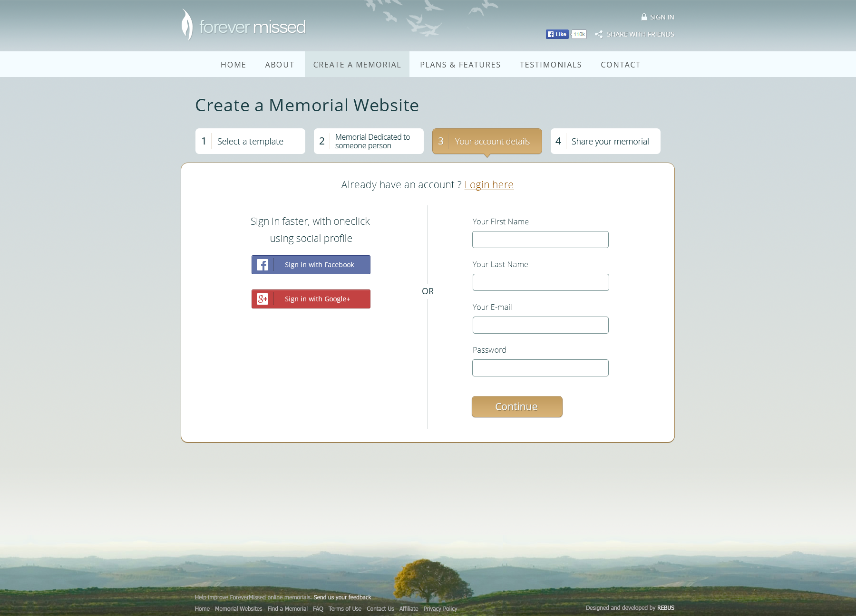The image size is (856, 616).
Task: Click the Google+ icon on the sign-in button
Action: tap(263, 299)
